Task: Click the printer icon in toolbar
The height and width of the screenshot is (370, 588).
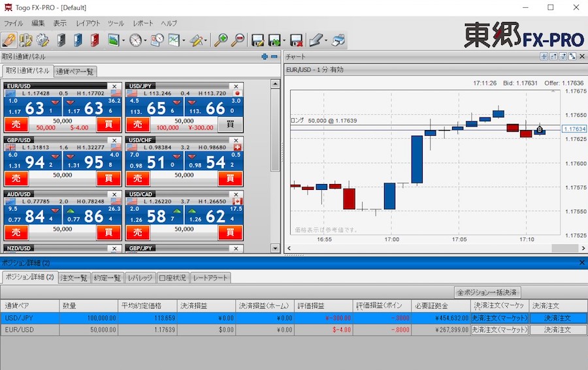Action: [338, 40]
